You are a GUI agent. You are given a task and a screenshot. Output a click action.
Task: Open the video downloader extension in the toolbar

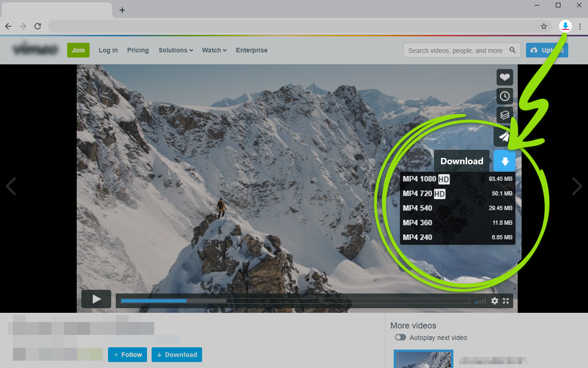pos(565,26)
